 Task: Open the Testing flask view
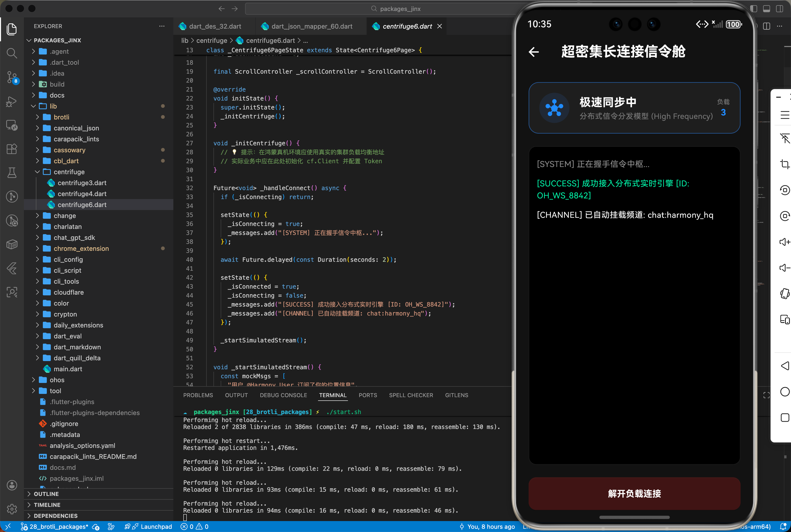click(x=12, y=173)
